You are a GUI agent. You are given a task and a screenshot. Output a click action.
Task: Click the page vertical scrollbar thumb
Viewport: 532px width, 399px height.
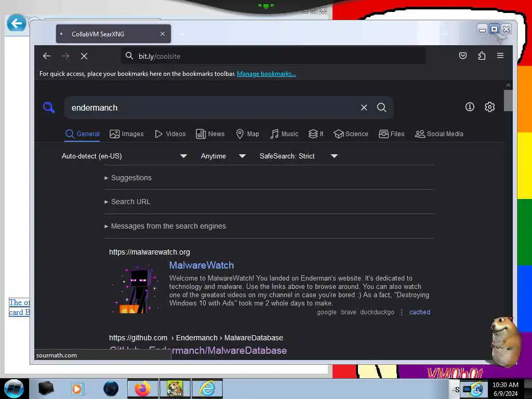[508, 100]
